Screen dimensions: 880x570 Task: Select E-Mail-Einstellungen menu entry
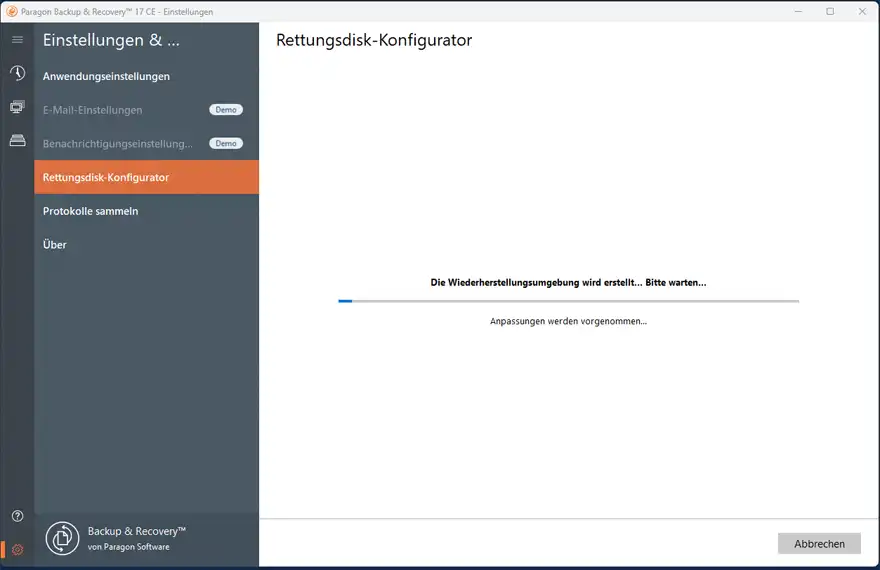[x=146, y=110]
